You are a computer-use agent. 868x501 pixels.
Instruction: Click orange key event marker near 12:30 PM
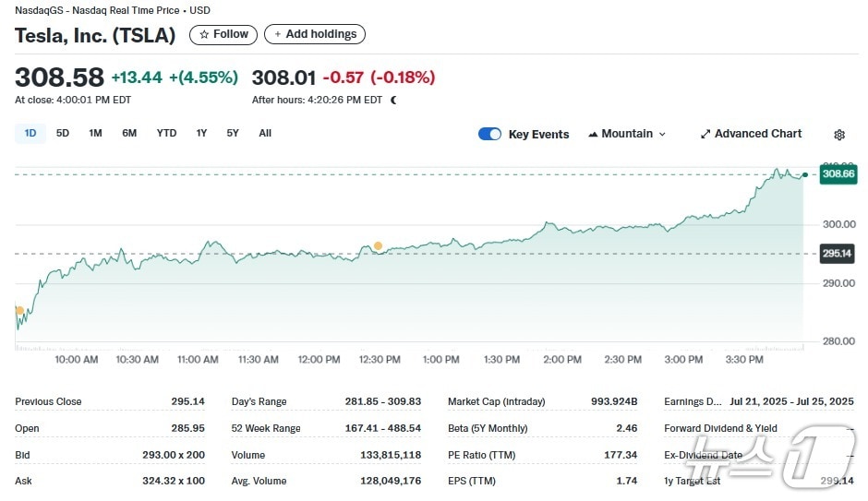pos(378,245)
